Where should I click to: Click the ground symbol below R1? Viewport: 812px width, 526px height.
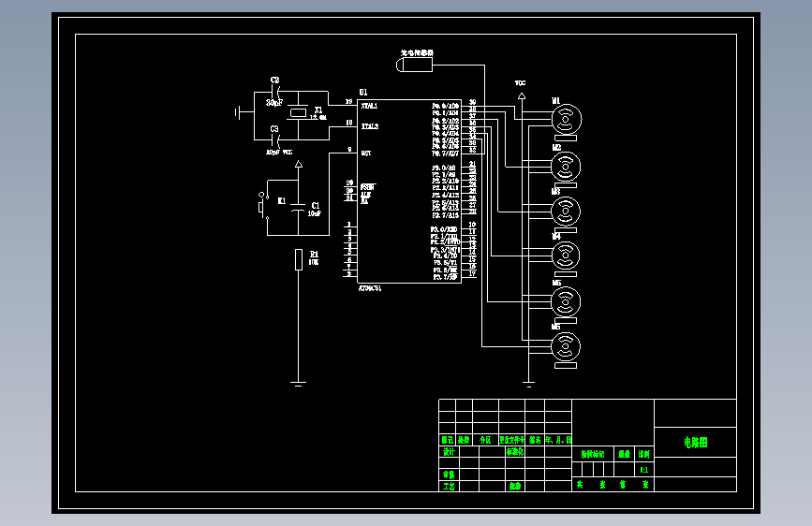coord(298,384)
